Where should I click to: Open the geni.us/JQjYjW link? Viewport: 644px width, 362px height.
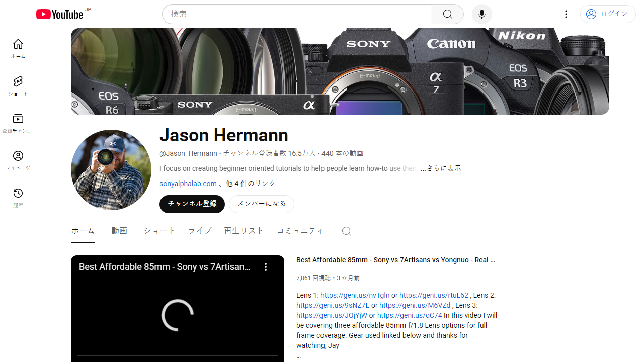click(x=332, y=315)
